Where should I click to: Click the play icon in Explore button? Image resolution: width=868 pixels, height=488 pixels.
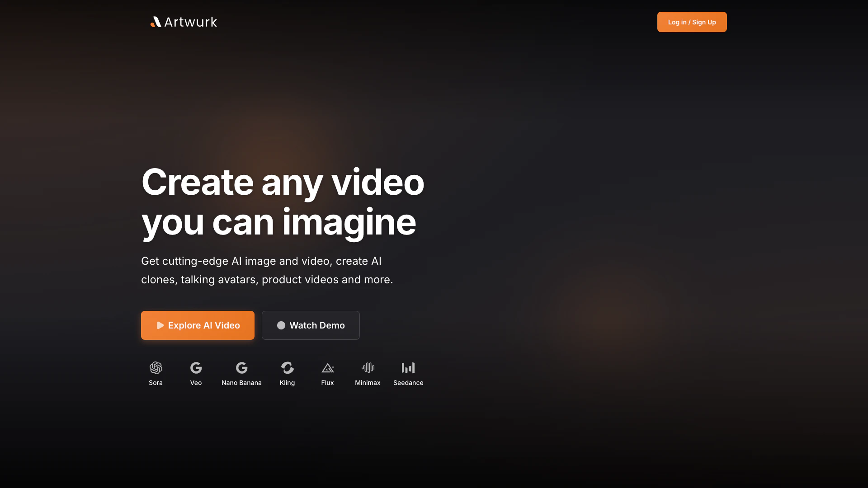[x=160, y=325]
